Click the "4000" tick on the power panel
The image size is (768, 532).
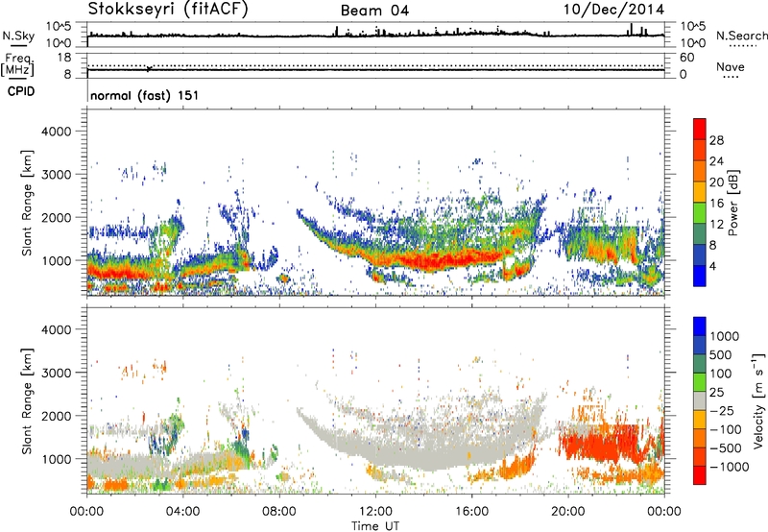(x=56, y=132)
